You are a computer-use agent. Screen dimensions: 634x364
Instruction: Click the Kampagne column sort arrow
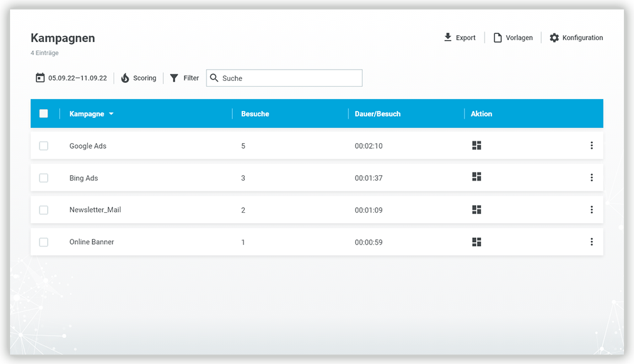111,114
